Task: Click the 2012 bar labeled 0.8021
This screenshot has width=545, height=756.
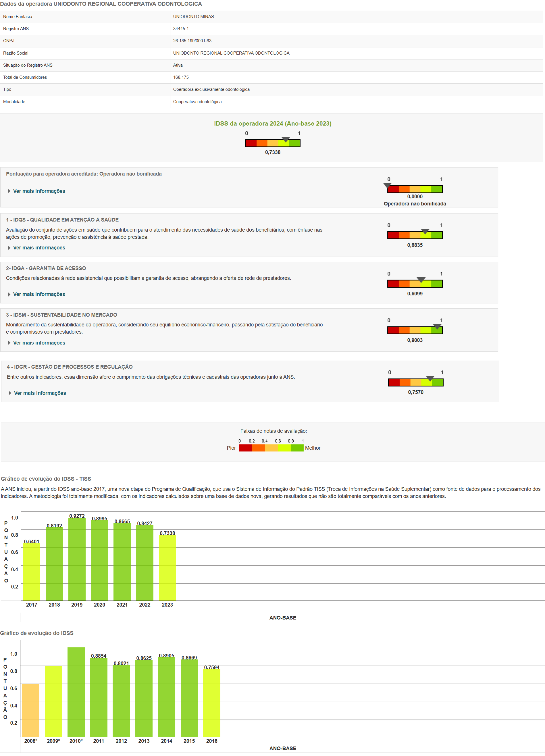Action: point(121,701)
